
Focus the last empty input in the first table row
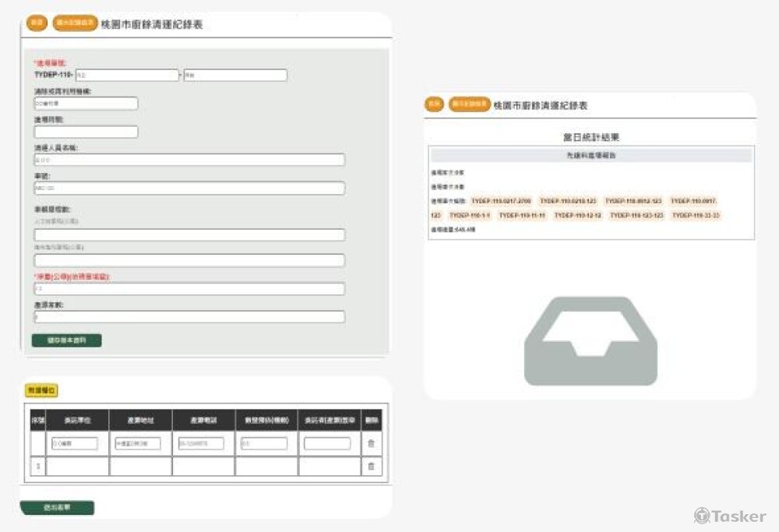point(327,443)
